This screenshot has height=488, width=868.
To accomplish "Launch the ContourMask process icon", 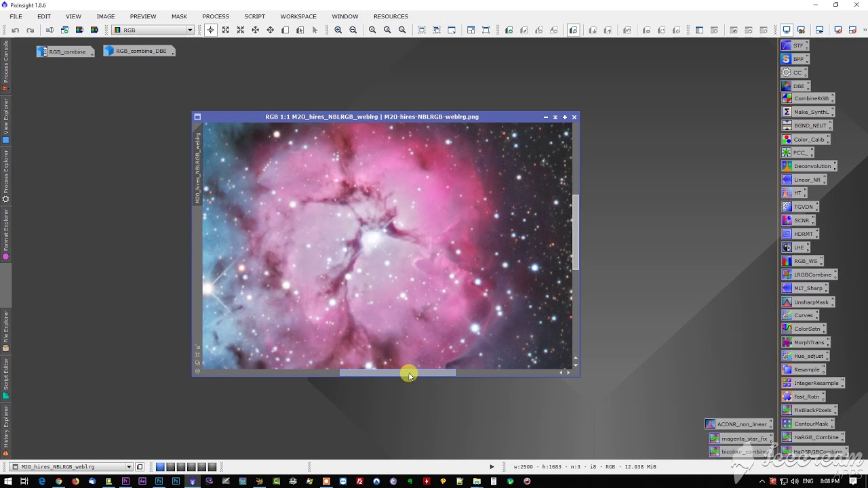I will pos(808,424).
